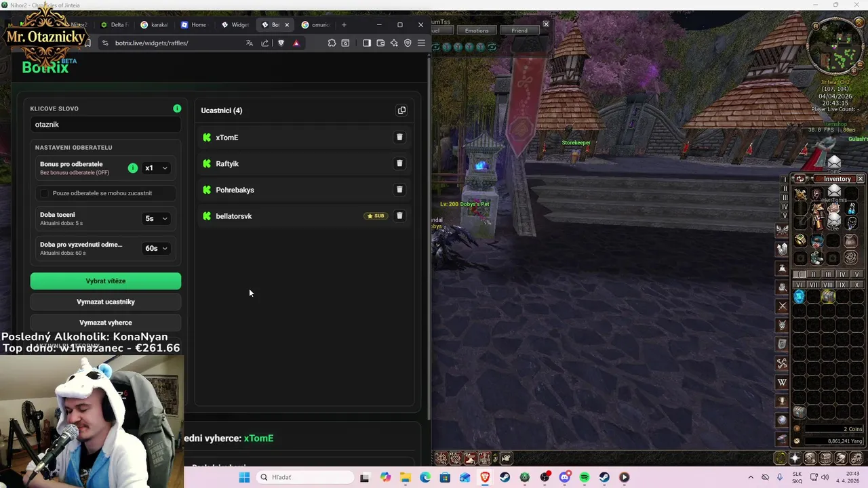Click the Windows Start button
The width and height of the screenshot is (868, 488).
coord(244,477)
